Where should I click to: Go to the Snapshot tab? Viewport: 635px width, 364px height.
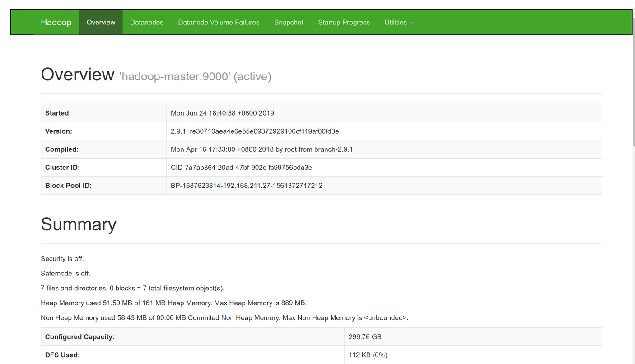coord(289,22)
